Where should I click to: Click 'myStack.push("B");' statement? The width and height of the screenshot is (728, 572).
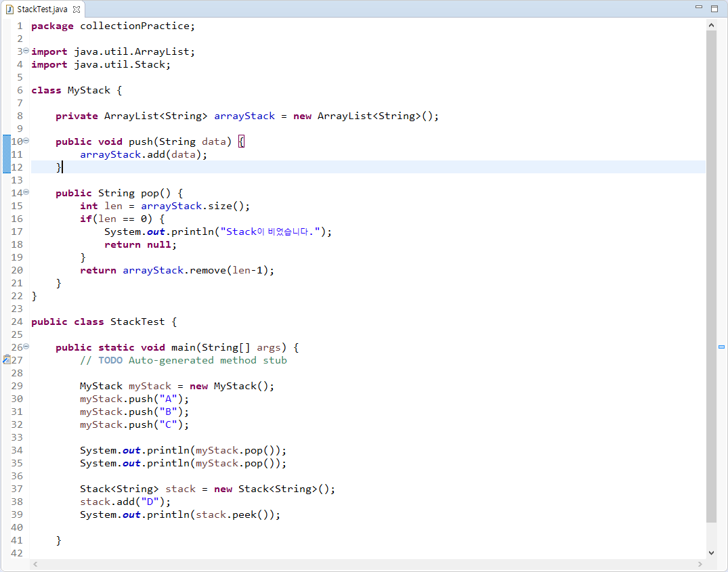(134, 412)
